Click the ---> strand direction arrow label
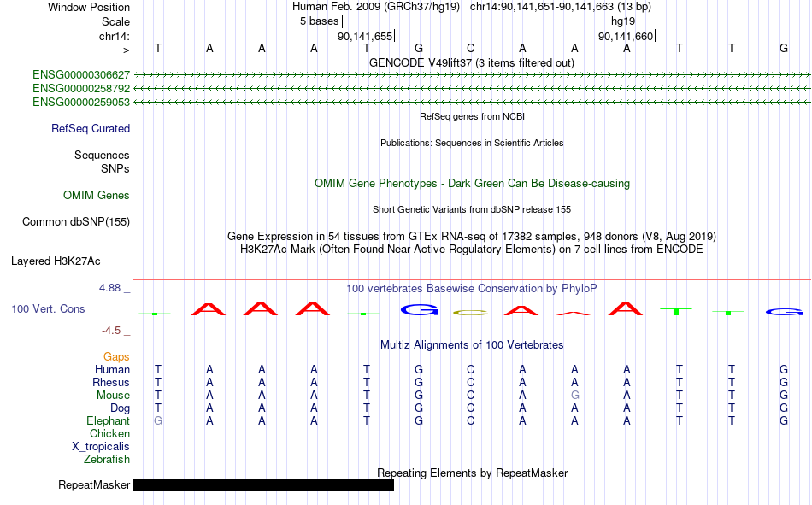 (121, 50)
